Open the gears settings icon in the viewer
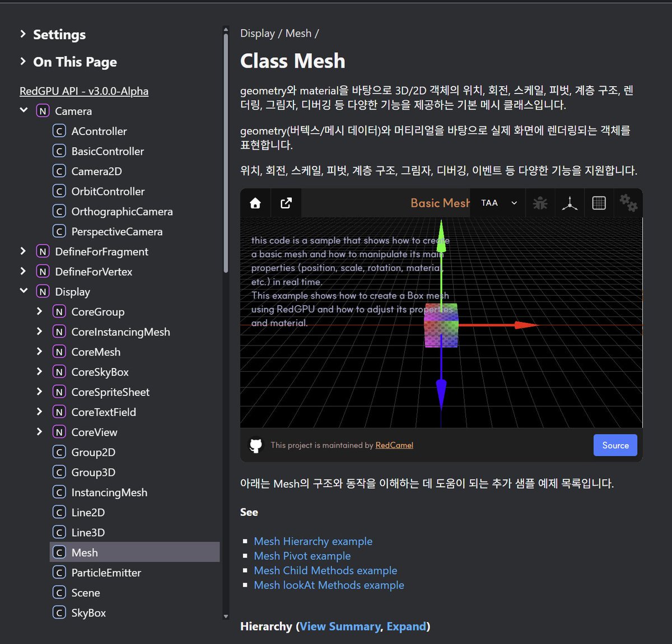Viewport: 672px width, 644px height. pyautogui.click(x=628, y=203)
